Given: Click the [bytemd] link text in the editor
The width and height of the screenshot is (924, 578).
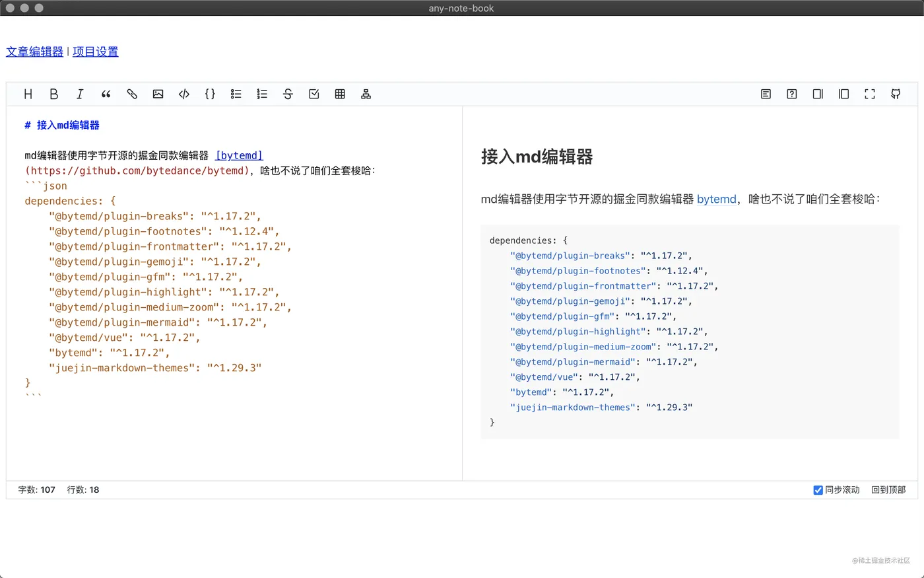Looking at the screenshot, I should 239,155.
